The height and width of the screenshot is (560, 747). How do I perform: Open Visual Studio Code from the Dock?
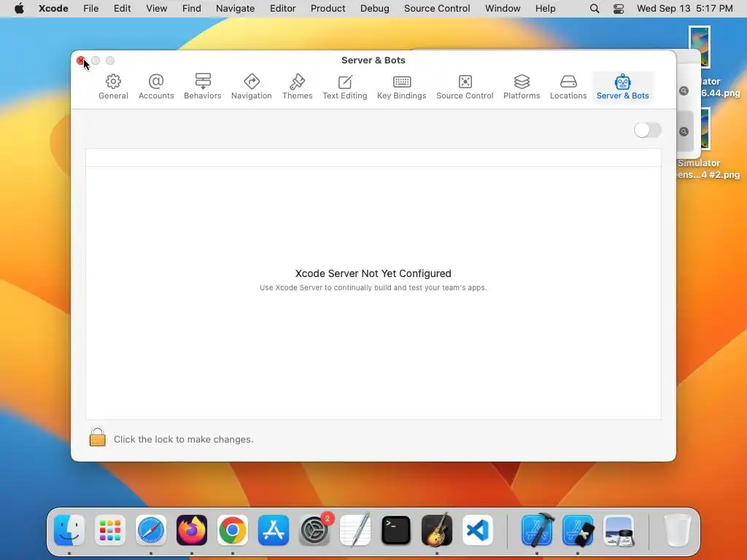[x=477, y=530]
